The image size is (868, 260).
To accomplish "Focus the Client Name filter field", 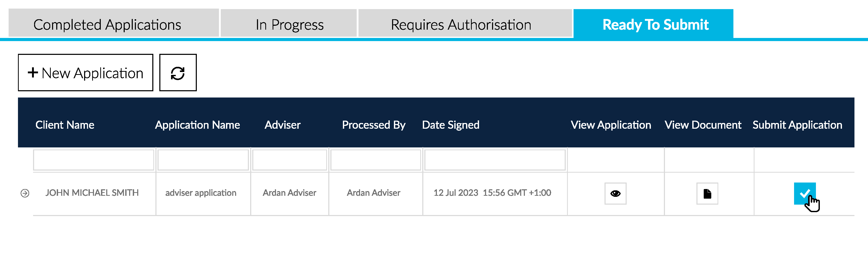I will click(93, 160).
